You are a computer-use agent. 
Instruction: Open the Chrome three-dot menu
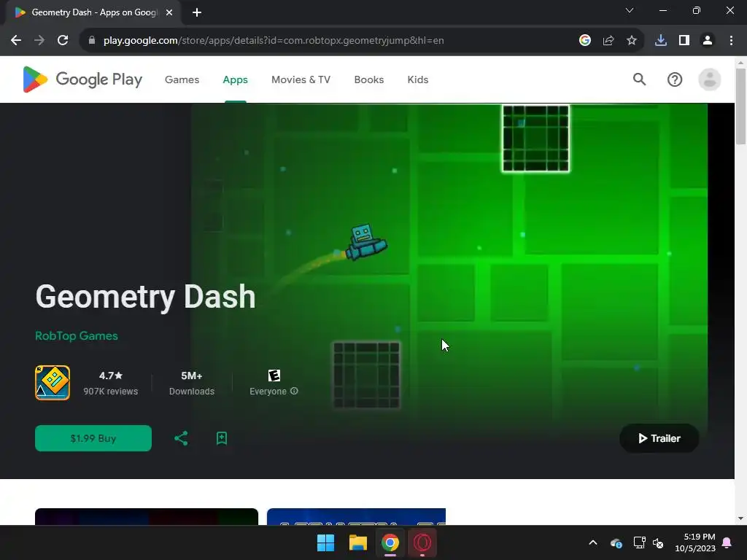(731, 41)
